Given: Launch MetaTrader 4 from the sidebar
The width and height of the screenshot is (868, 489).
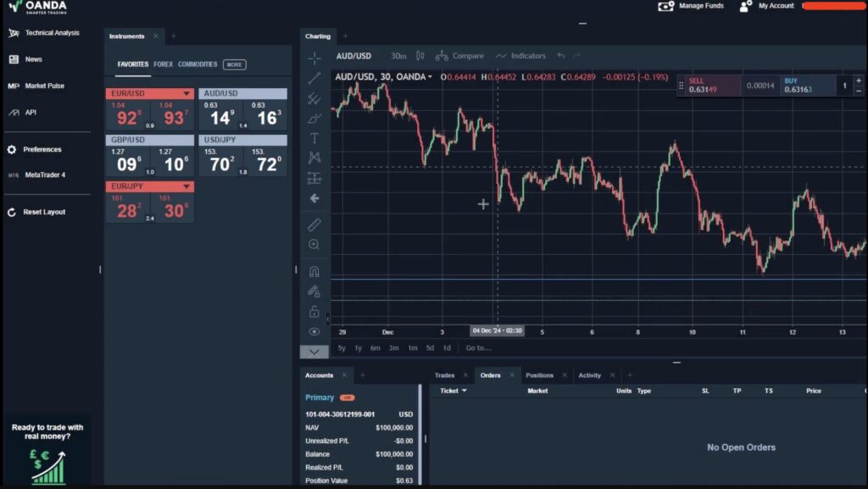Looking at the screenshot, I should (37, 175).
